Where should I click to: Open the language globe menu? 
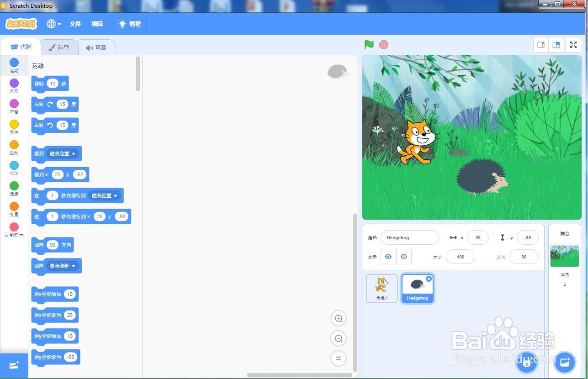coord(54,24)
